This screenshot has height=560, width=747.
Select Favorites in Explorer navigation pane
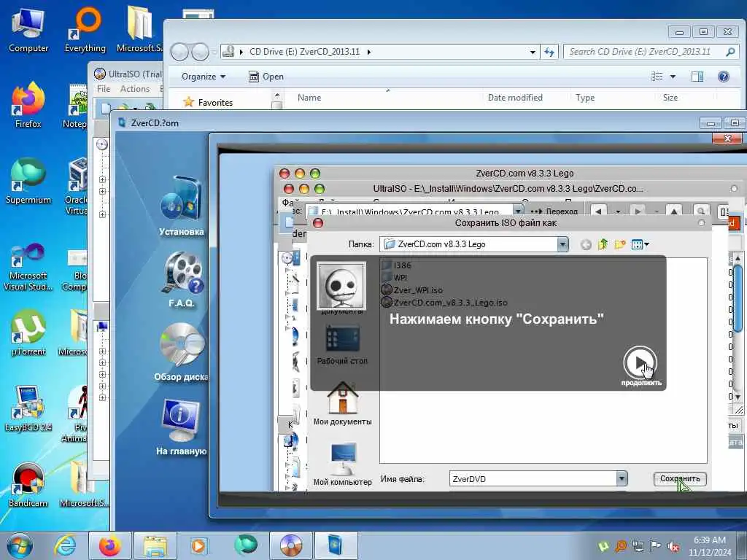(x=209, y=102)
